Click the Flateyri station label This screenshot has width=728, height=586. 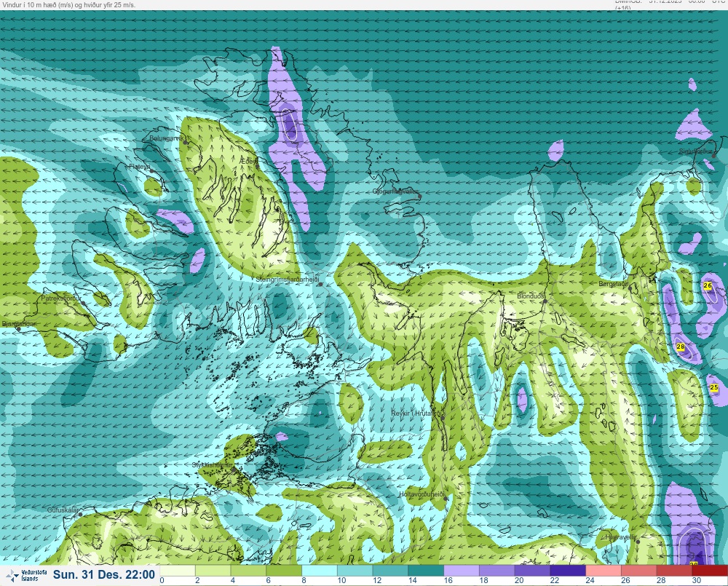click(140, 166)
